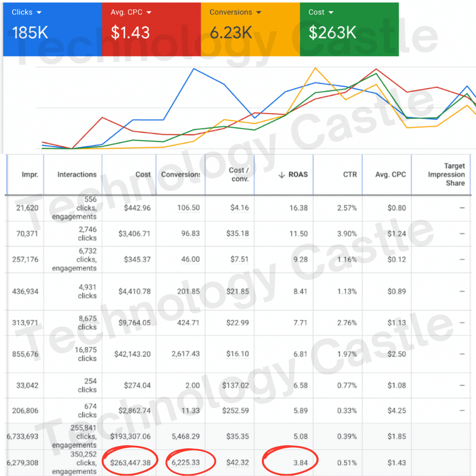This screenshot has width=476, height=476.
Task: Sort the table by the CTR column
Action: [x=350, y=175]
